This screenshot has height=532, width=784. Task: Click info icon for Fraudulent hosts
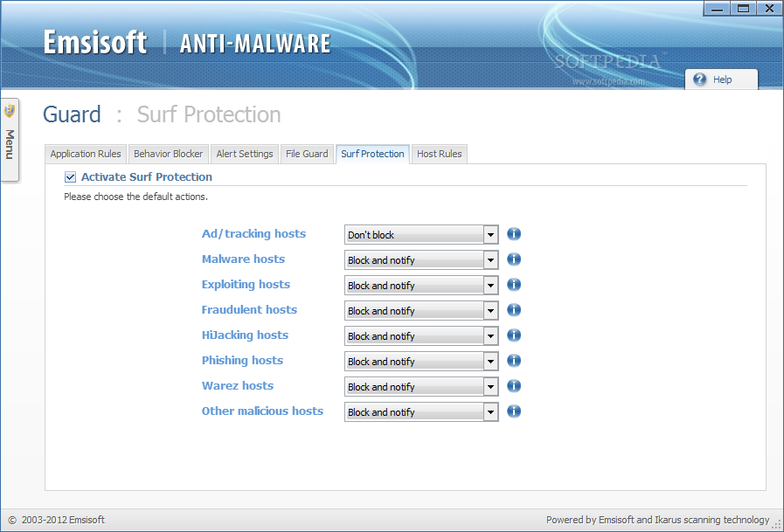pyautogui.click(x=514, y=310)
